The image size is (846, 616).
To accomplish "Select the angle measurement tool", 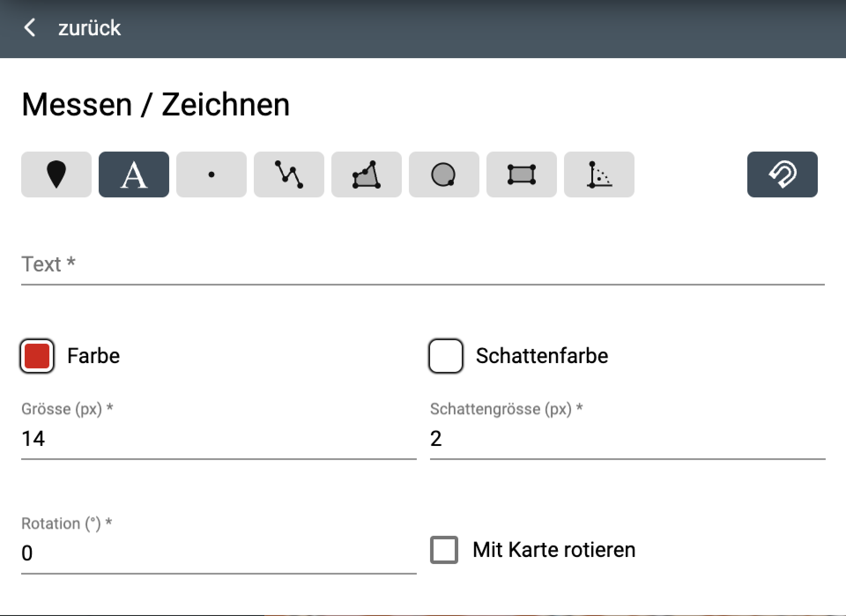I will [x=599, y=174].
